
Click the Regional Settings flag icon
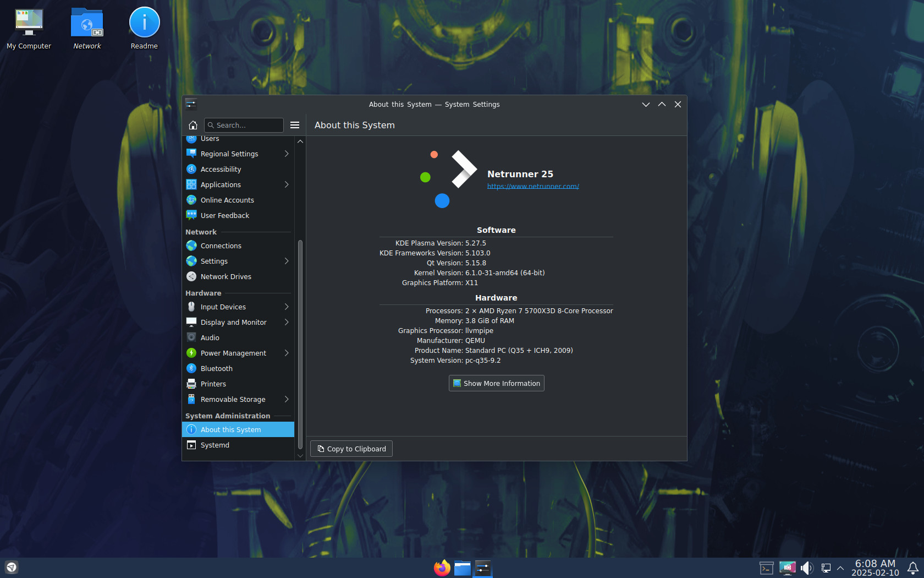(191, 154)
